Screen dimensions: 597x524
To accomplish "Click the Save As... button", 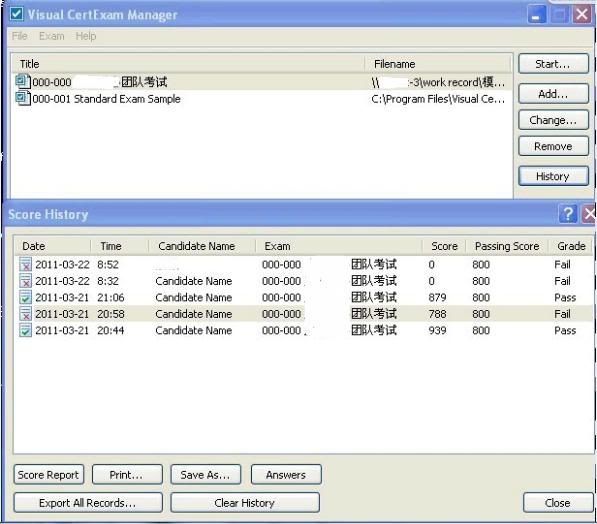I will 206,475.
